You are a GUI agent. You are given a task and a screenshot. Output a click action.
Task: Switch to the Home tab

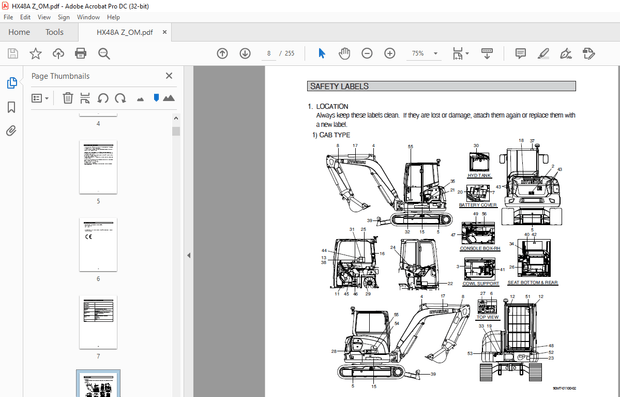click(19, 32)
